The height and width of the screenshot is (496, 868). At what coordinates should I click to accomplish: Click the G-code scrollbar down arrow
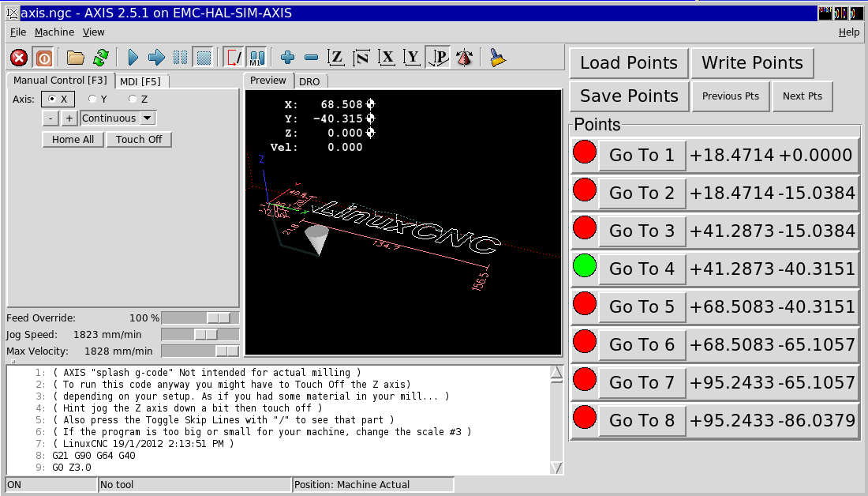[x=556, y=468]
